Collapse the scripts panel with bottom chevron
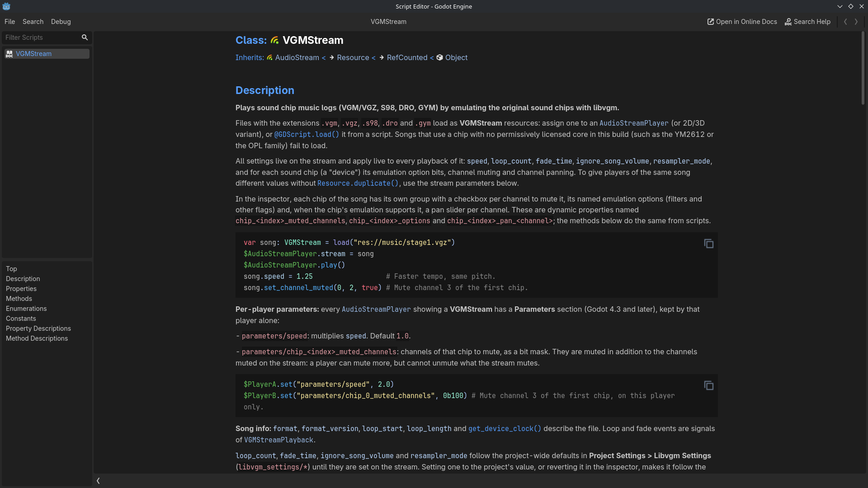 pos(98,481)
